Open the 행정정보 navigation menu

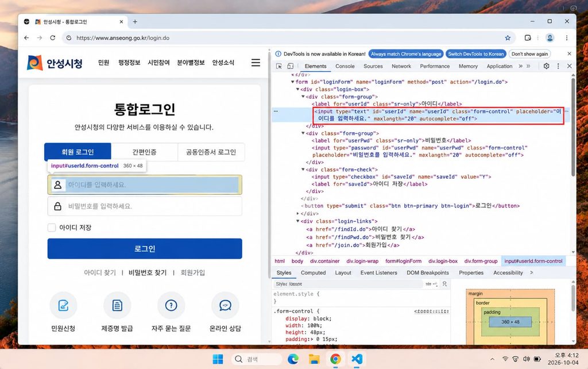pyautogui.click(x=129, y=63)
